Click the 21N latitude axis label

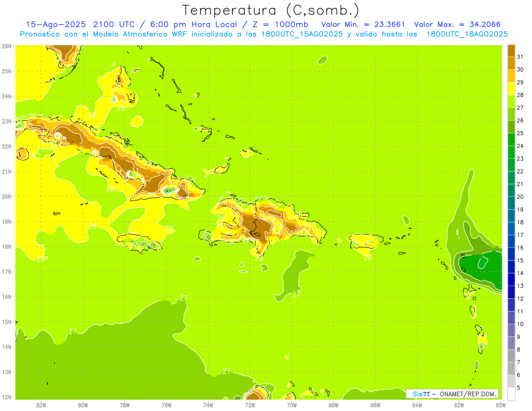(x=7, y=172)
